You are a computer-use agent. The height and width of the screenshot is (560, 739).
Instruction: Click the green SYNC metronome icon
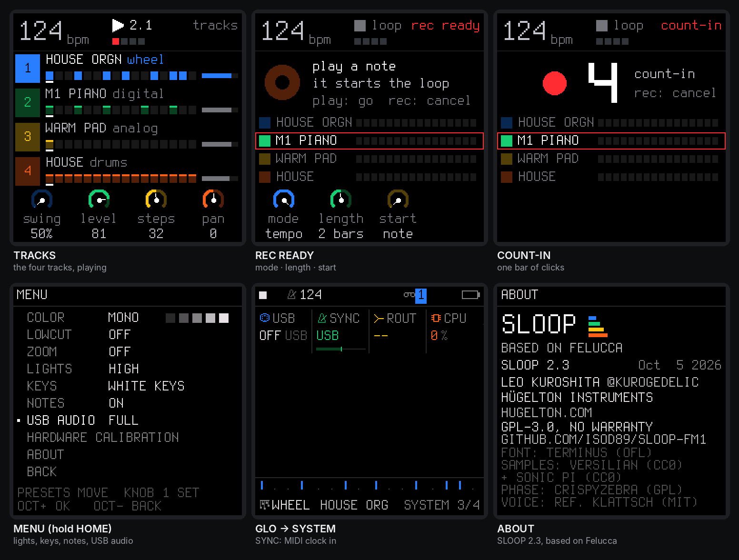pyautogui.click(x=322, y=318)
